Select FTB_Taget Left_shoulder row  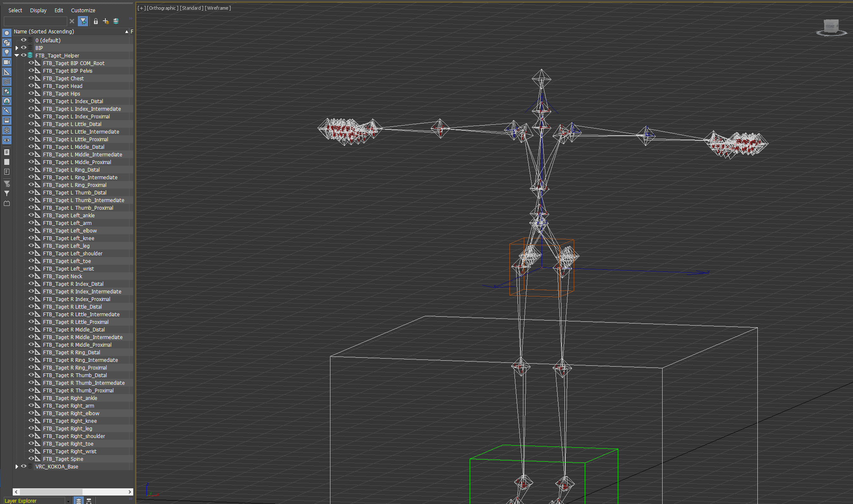73,253
